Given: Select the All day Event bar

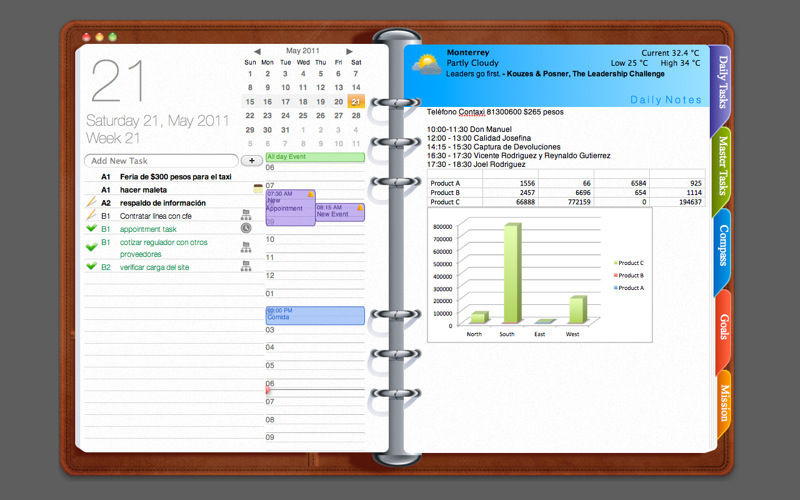Looking at the screenshot, I should [315, 157].
